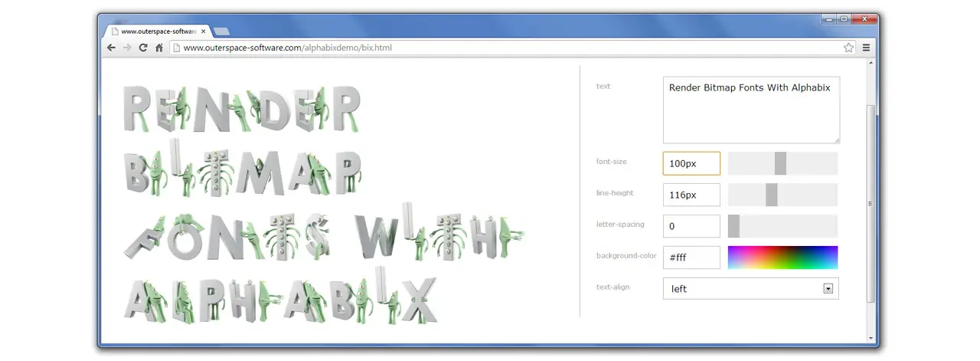
Task: Pick a color from the rainbow gradient swatch
Action: [x=782, y=258]
